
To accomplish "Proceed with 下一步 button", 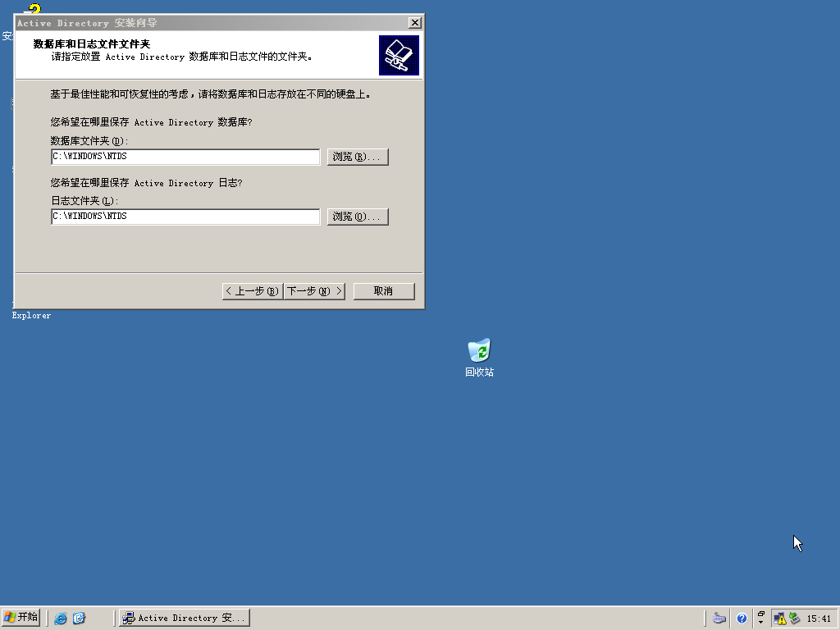I will click(314, 291).
